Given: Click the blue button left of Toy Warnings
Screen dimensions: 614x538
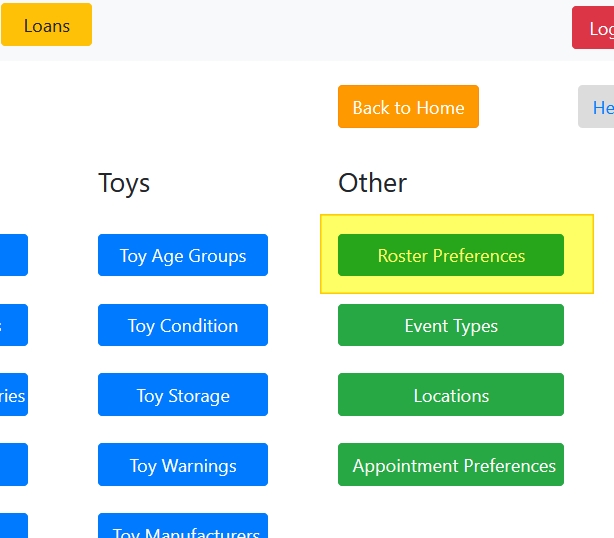Looking at the screenshot, I should click(x=13, y=465).
